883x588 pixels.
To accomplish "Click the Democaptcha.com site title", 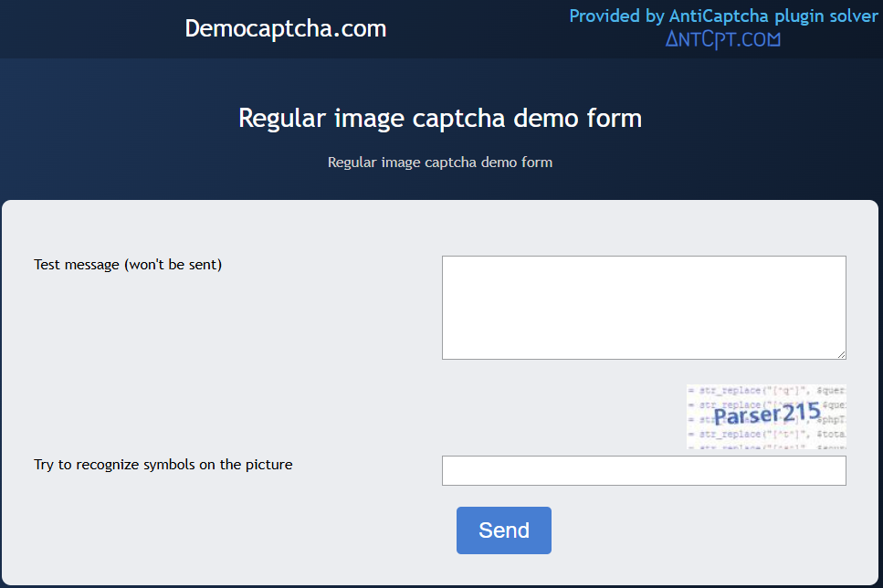I will 286,28.
